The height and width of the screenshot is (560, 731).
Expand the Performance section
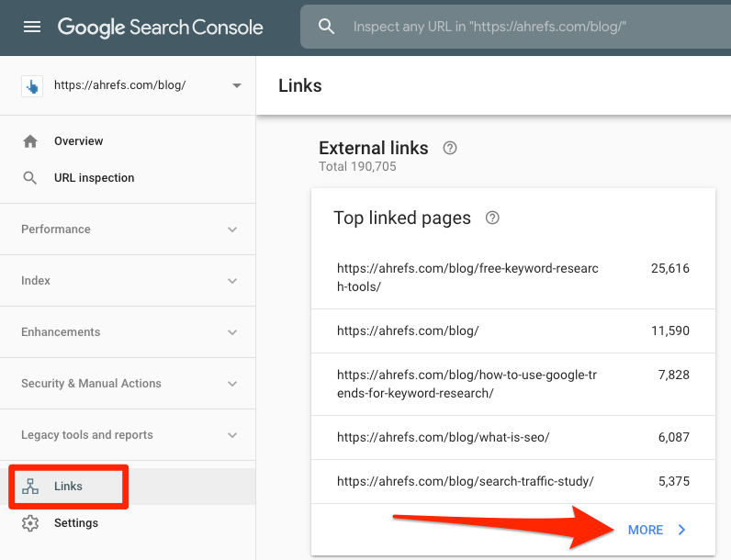[x=232, y=230]
